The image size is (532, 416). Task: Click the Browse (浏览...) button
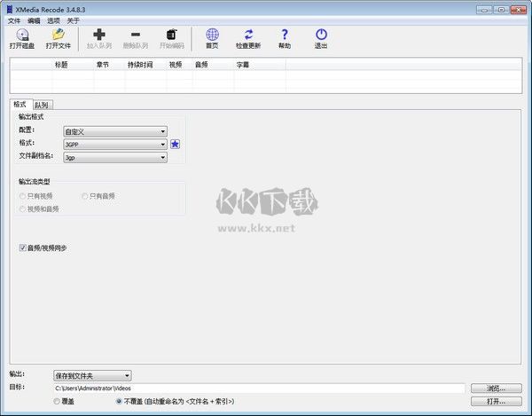tap(496, 389)
